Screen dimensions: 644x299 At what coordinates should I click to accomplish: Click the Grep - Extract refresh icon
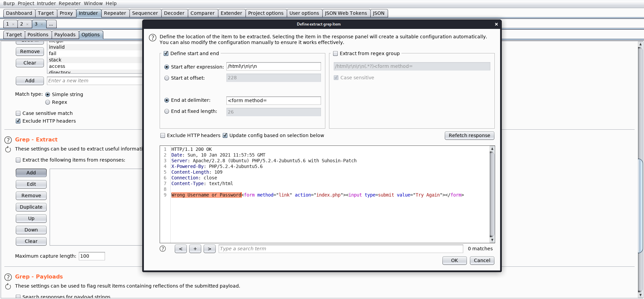click(8, 149)
